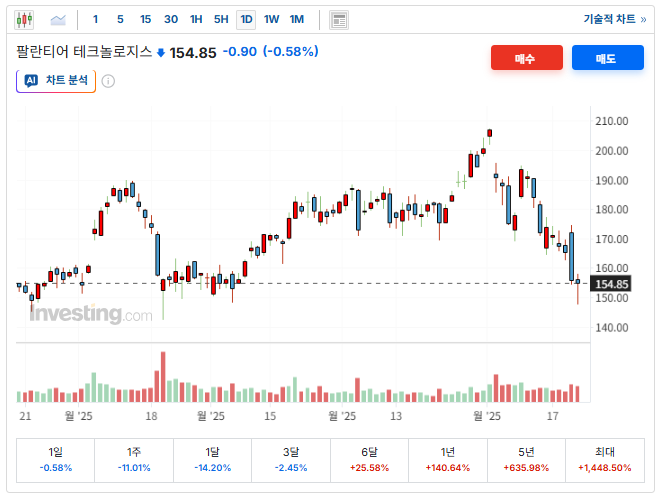Click the date label 17 on the axis
657x496 pixels.
tap(553, 416)
